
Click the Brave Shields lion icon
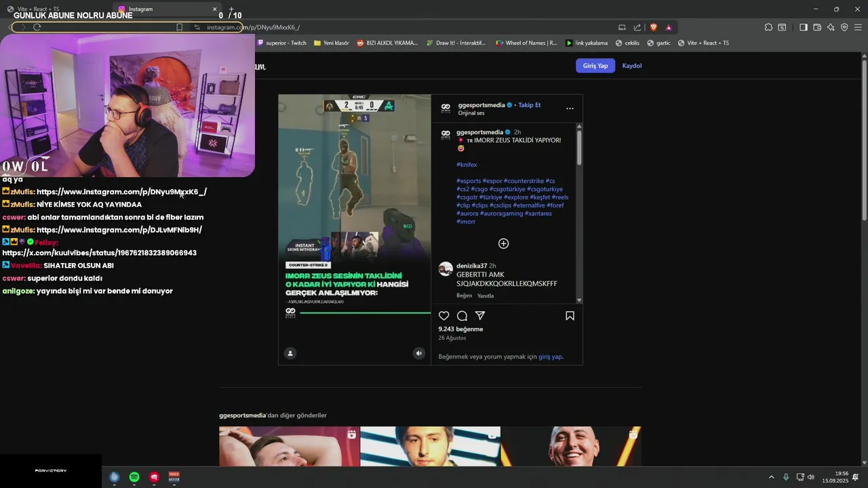coord(654,27)
